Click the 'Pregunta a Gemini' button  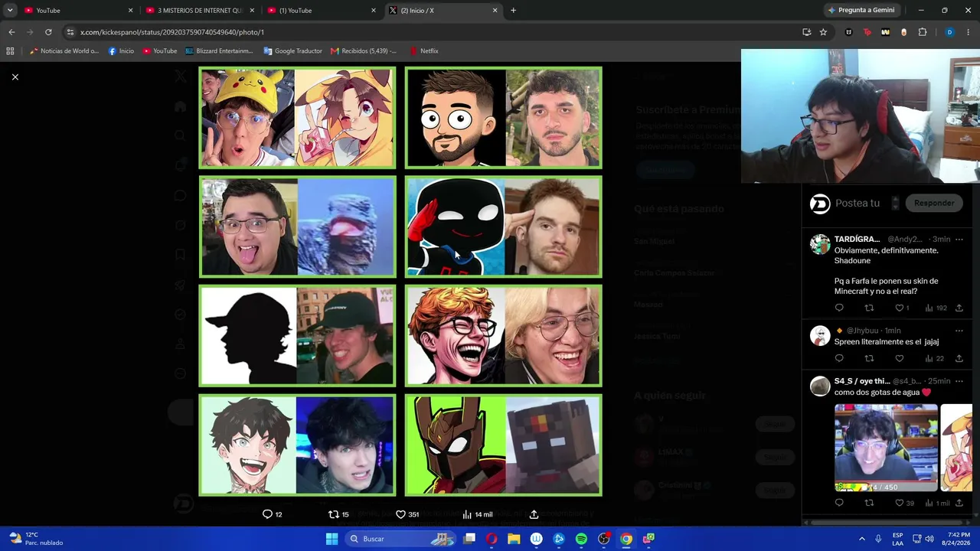tap(861, 11)
